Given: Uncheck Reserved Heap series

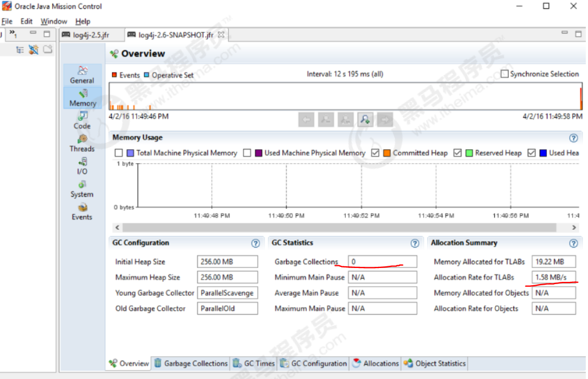Looking at the screenshot, I should (457, 153).
